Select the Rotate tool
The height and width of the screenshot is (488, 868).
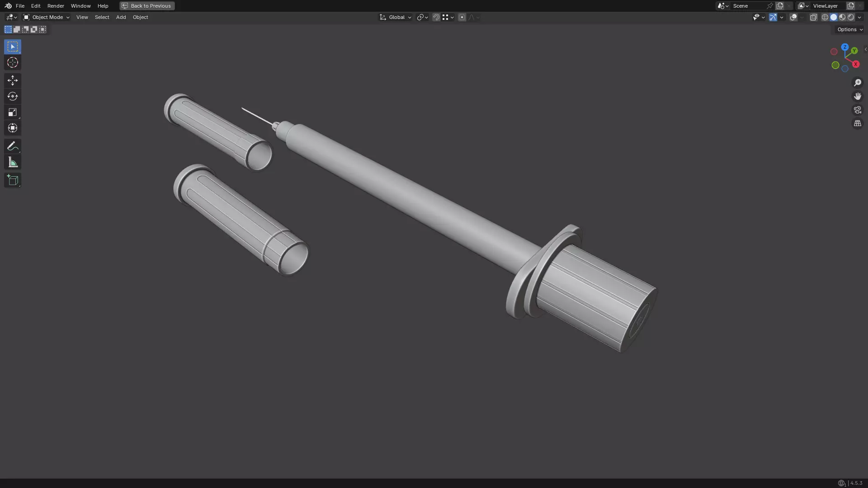13,96
